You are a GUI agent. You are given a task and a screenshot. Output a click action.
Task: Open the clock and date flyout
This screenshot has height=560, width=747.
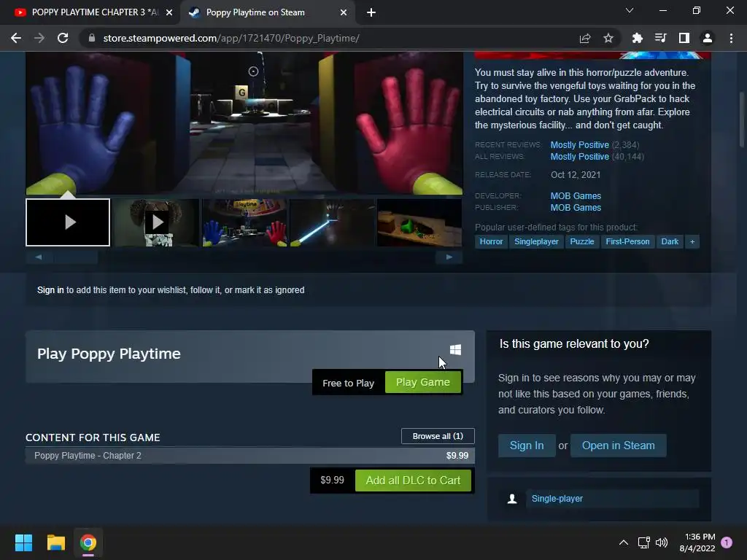pos(697,542)
